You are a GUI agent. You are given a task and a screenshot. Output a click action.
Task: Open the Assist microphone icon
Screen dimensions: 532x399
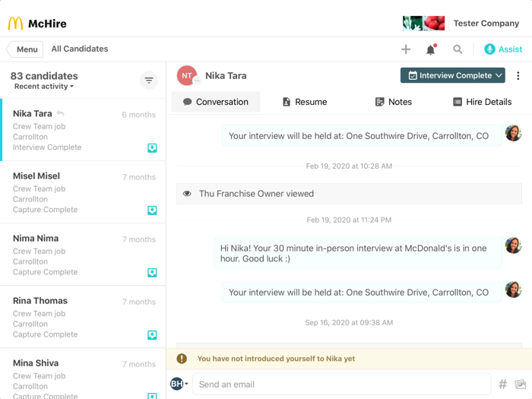pyautogui.click(x=489, y=49)
